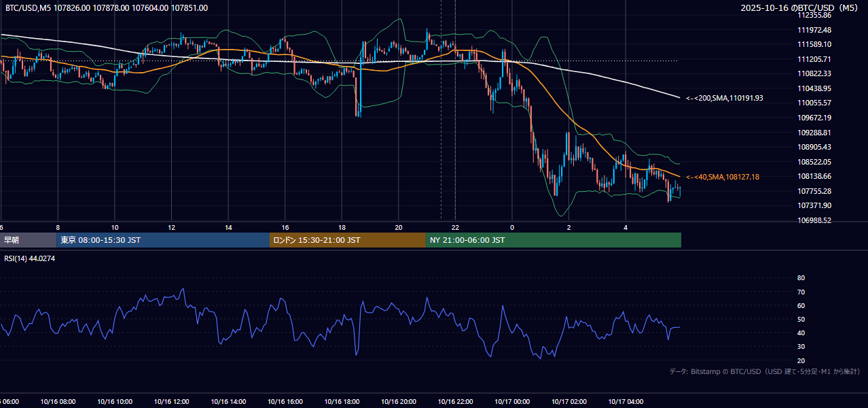
Task: Click the 10/16 08:00 time label
Action: point(58,402)
